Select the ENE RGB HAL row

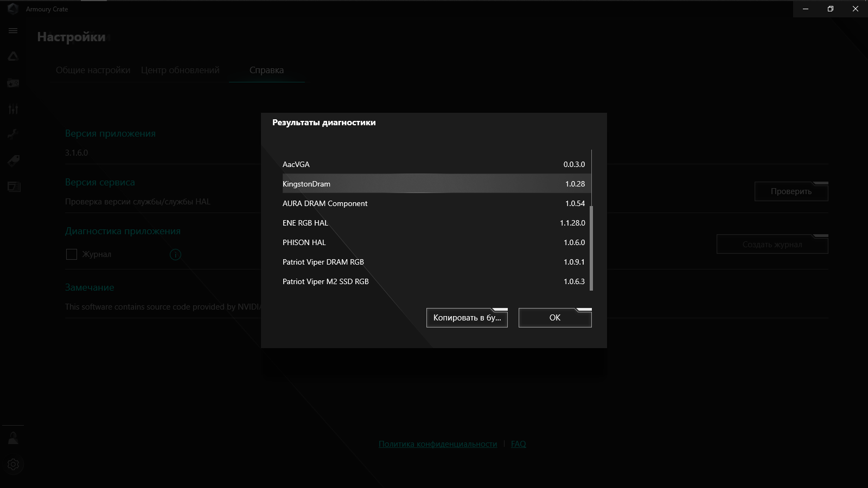[436, 223]
